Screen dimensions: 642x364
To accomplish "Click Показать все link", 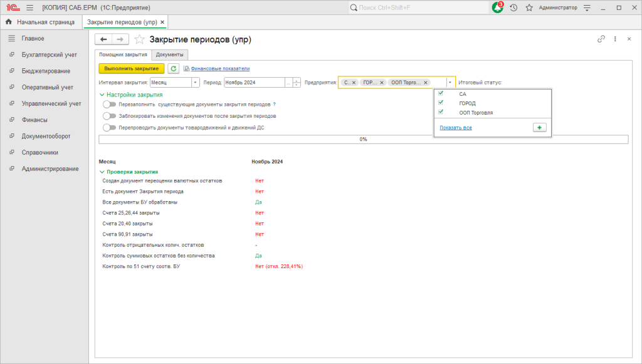I will pyautogui.click(x=456, y=128).
